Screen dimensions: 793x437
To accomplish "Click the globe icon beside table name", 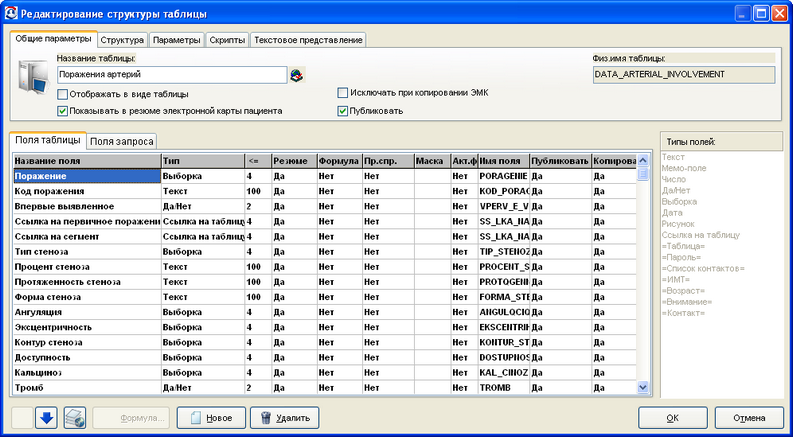I will [297, 75].
